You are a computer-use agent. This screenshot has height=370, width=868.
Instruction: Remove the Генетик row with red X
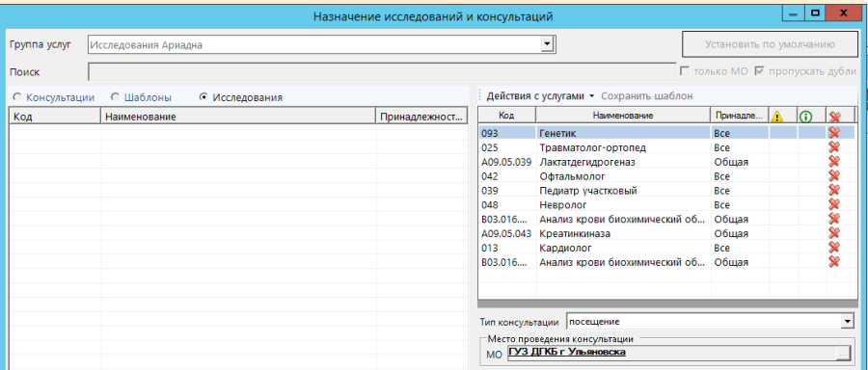tap(833, 133)
